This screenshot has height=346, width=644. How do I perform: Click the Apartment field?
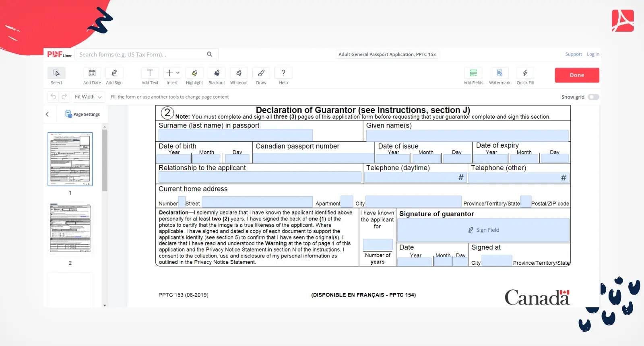tap(347, 201)
